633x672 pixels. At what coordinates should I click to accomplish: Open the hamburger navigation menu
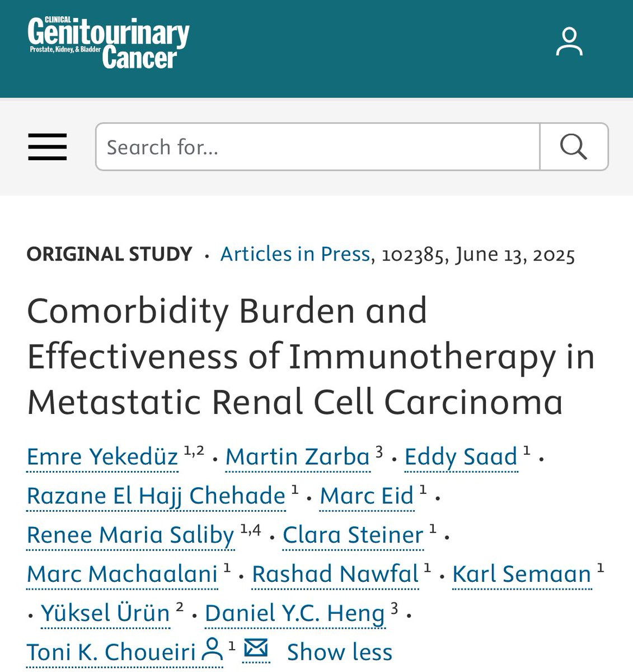pyautogui.click(x=48, y=147)
